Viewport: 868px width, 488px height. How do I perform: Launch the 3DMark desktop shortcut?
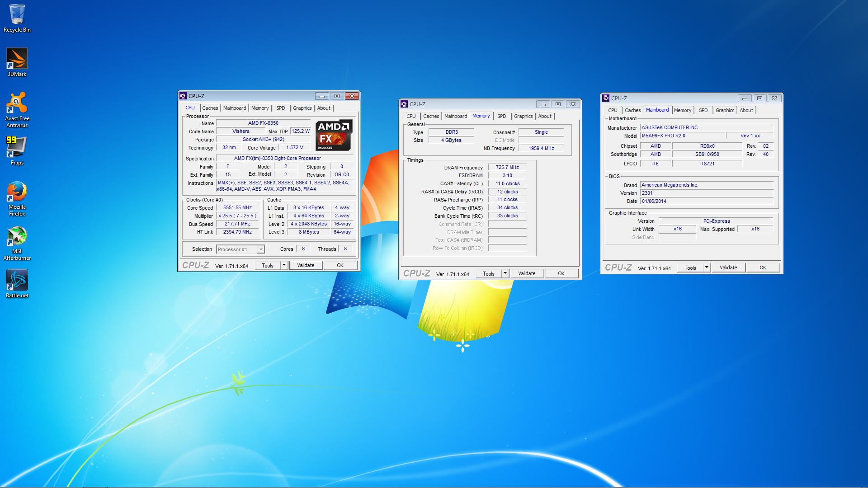17,62
